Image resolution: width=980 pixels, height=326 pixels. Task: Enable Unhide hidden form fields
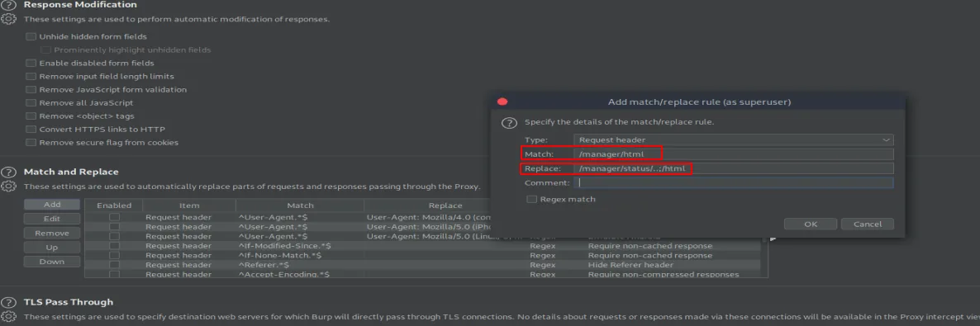coord(31,37)
